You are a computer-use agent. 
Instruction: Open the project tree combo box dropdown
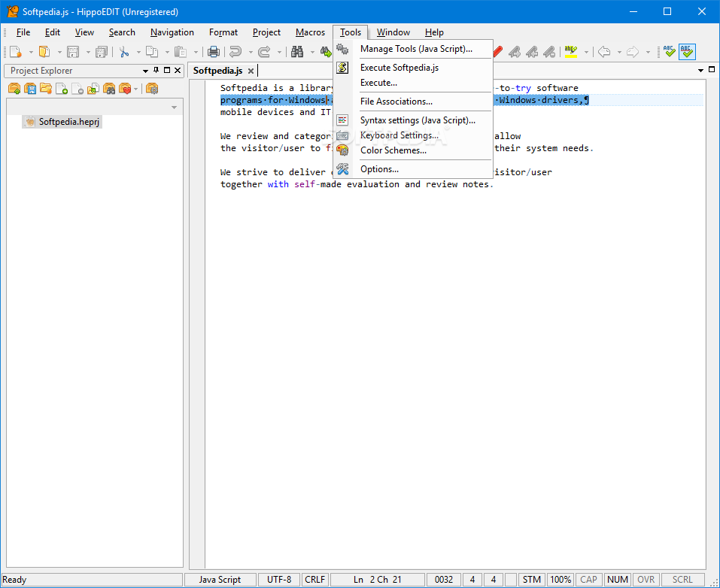click(174, 108)
